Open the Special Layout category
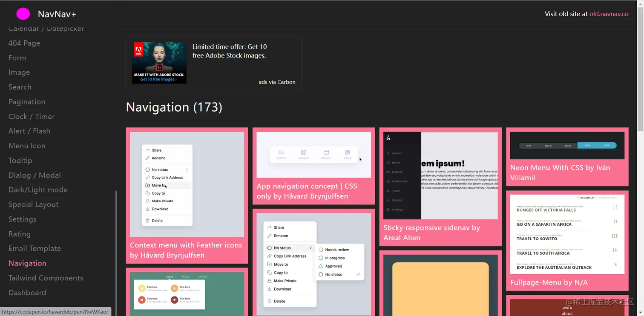 [x=34, y=204]
